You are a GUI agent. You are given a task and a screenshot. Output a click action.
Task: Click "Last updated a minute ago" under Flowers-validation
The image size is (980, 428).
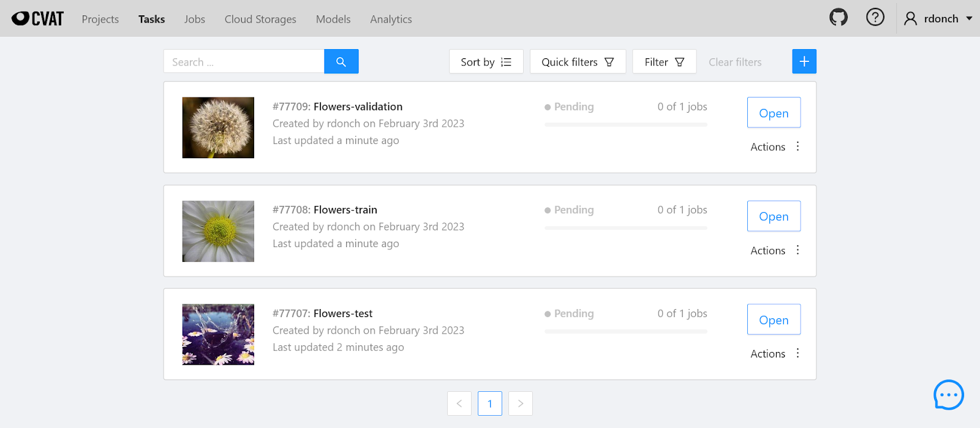336,140
